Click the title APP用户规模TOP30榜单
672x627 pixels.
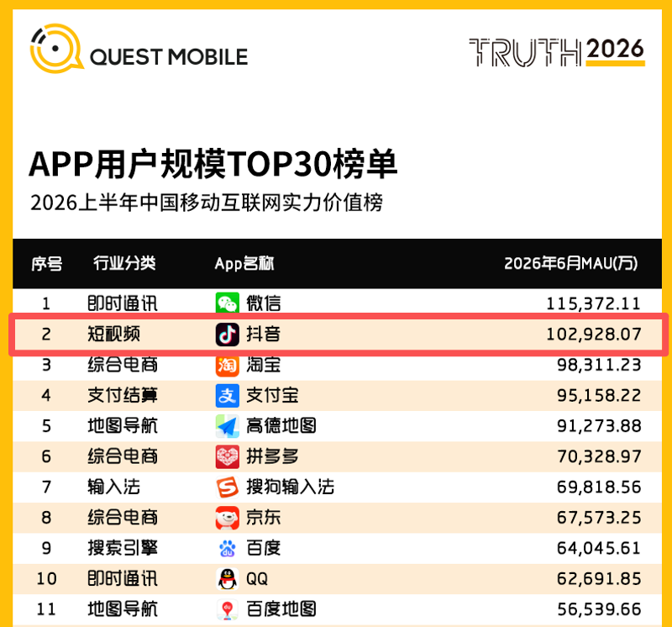pos(213,163)
